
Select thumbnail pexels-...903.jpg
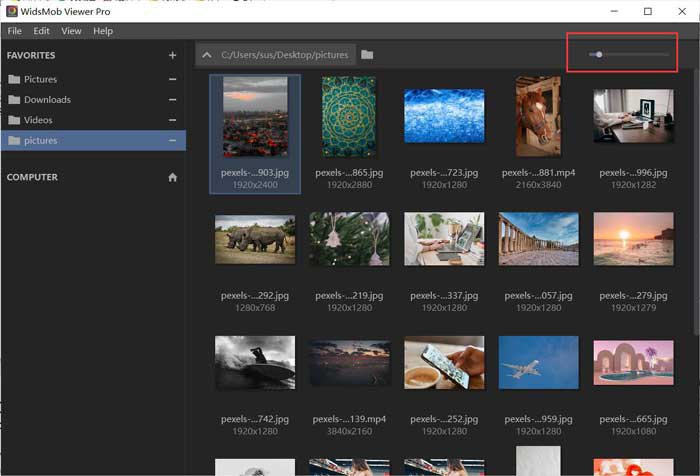tap(255, 117)
